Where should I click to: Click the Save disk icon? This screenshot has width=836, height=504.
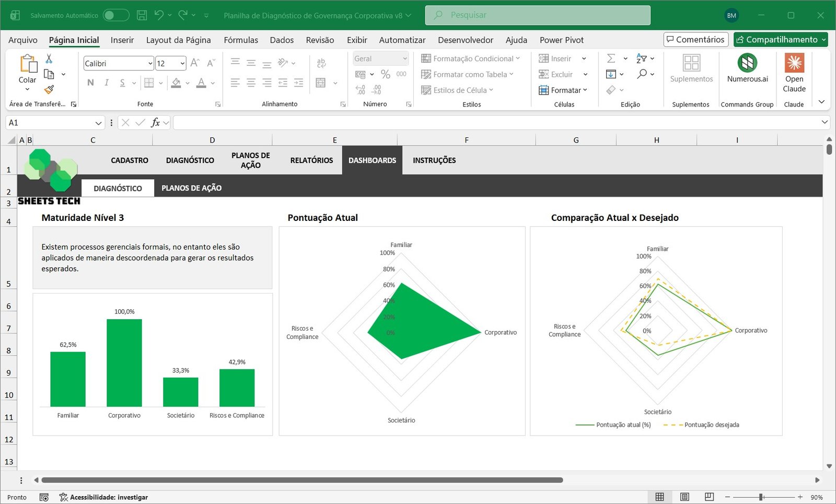pos(142,15)
